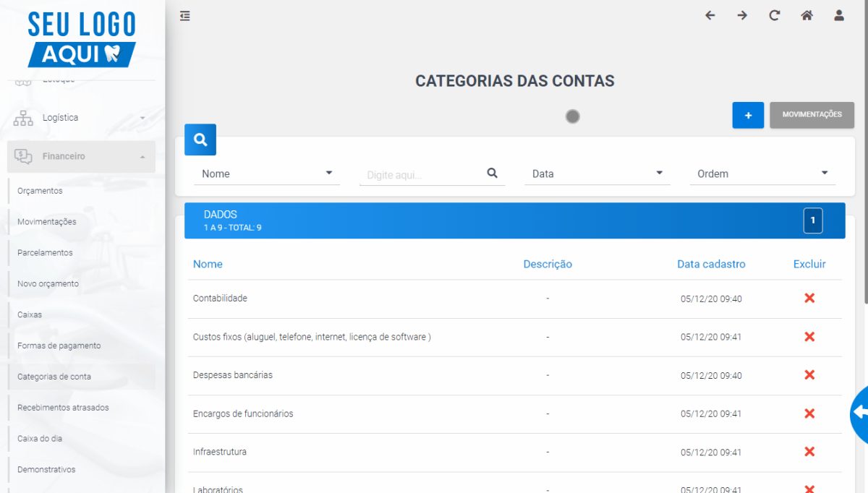Select the Encargos de funcionários row name
Viewport: 868px width, 493px height.
coord(243,413)
